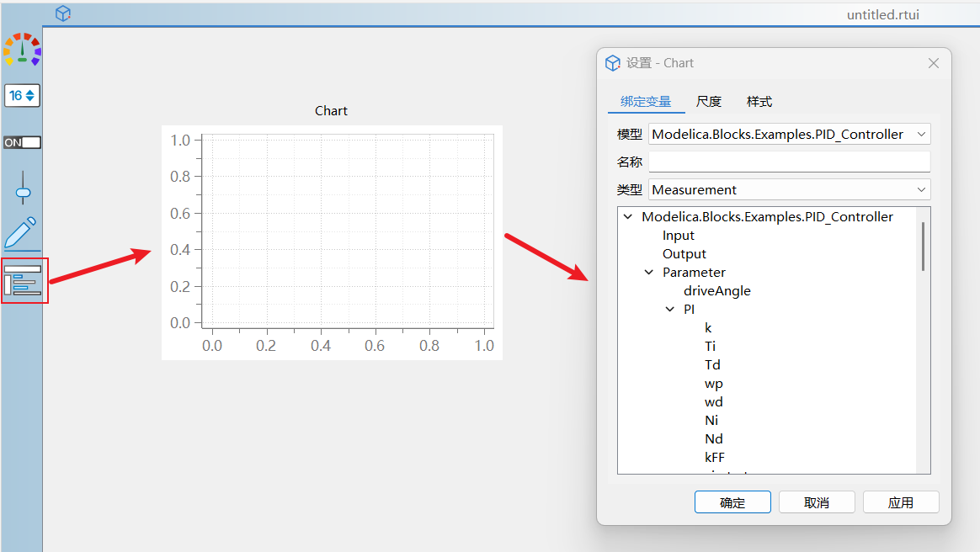Click the 名称 name input field
This screenshot has height=552, width=980.
coord(790,162)
